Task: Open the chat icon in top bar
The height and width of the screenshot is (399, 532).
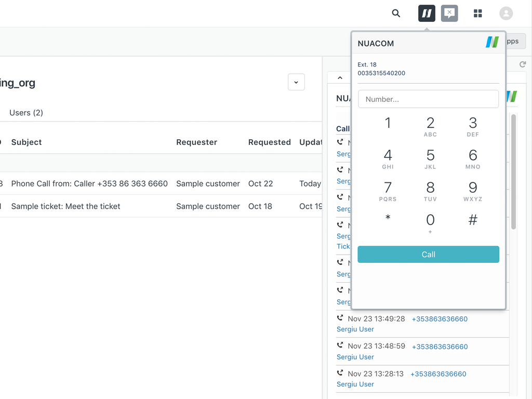Action: click(x=449, y=14)
